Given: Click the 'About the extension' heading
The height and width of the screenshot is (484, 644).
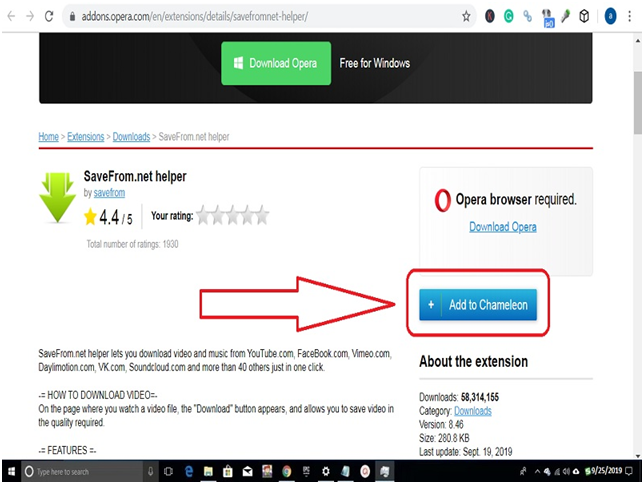Looking at the screenshot, I should click(x=474, y=362).
